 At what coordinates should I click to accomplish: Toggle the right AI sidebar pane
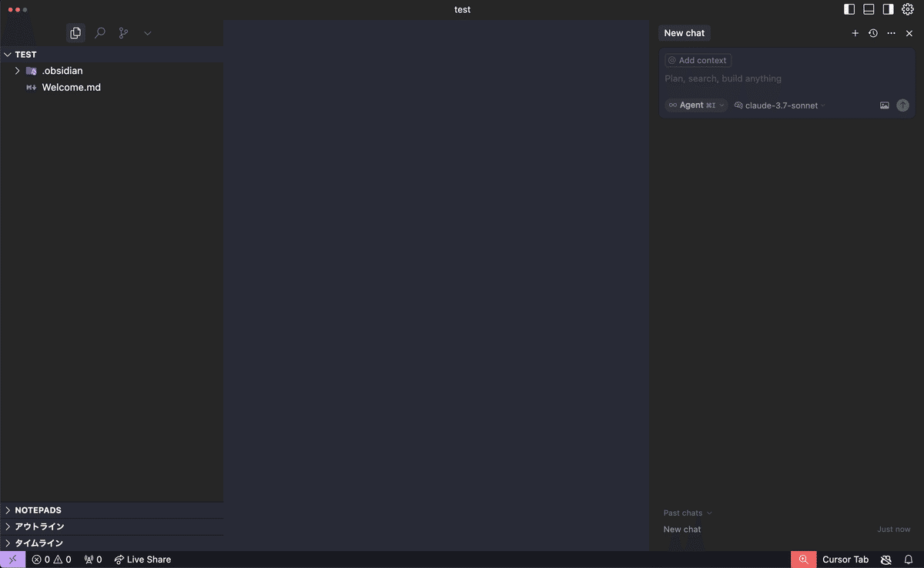coord(888,9)
